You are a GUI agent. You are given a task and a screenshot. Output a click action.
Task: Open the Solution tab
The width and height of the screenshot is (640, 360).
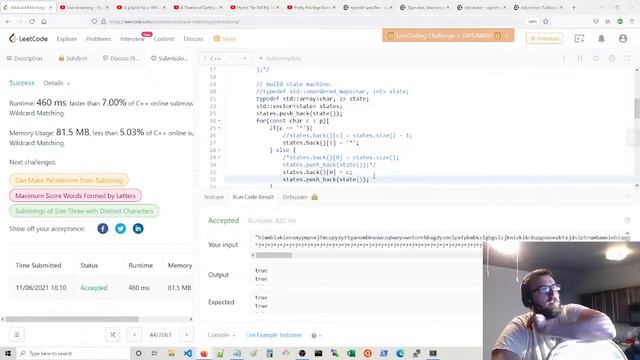pyautogui.click(x=73, y=58)
